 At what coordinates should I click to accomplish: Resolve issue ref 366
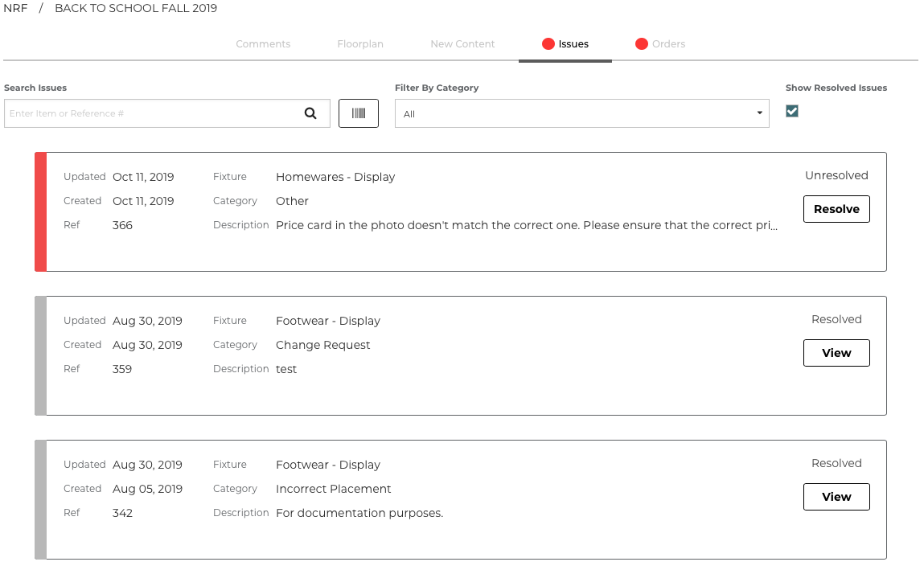tap(836, 209)
